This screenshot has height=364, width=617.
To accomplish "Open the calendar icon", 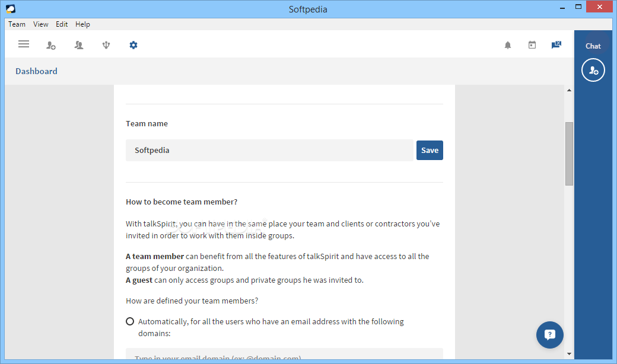I will pyautogui.click(x=532, y=45).
